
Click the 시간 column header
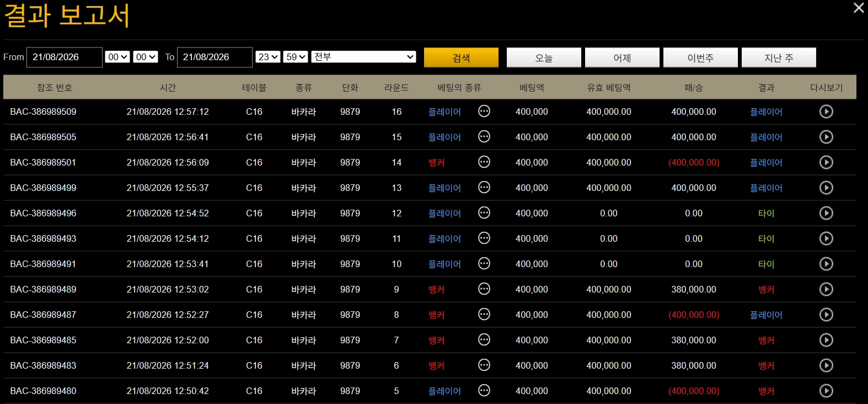point(168,88)
